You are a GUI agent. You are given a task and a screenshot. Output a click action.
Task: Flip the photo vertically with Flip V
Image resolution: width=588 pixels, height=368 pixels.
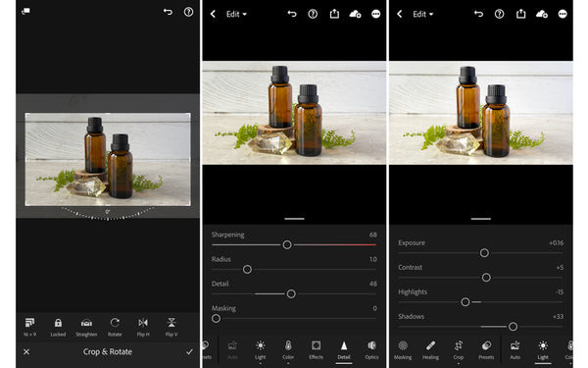click(171, 327)
